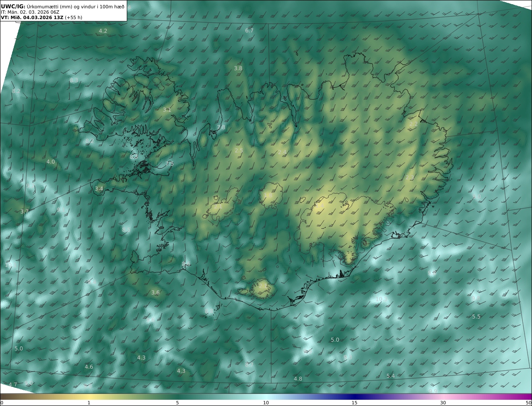This screenshot has height=406, width=532.
Task: Click the 3.8 precipitation value label
Action: 238,68
